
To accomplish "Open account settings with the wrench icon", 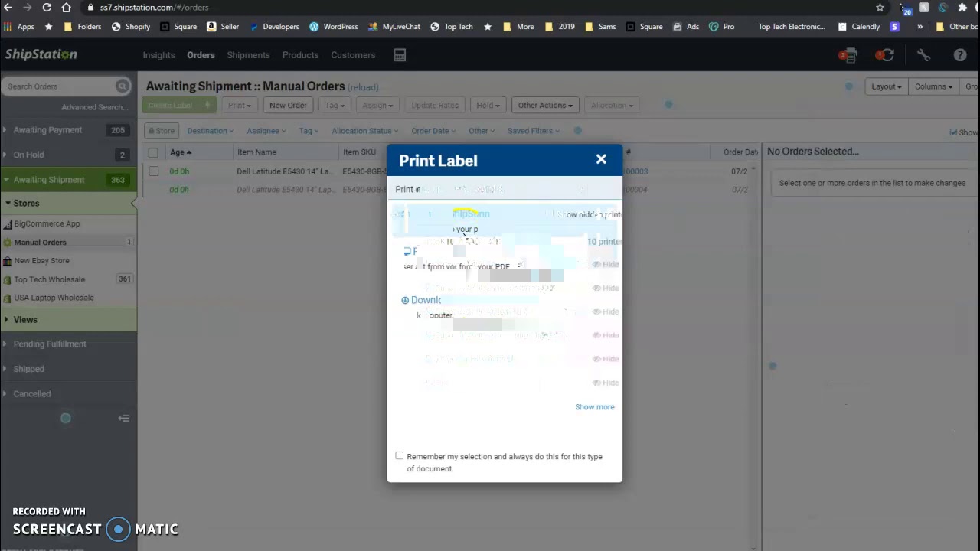I will 923,55.
